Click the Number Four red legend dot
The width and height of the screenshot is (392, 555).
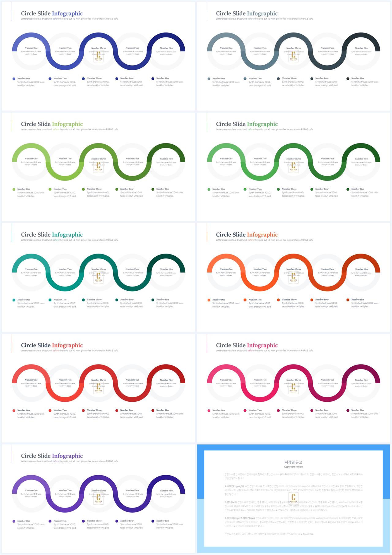(117, 411)
